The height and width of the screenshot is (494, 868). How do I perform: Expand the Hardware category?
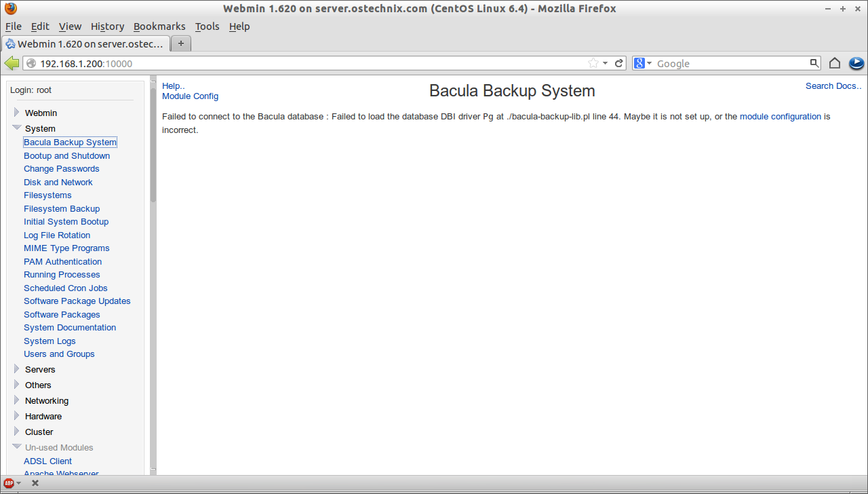17,416
